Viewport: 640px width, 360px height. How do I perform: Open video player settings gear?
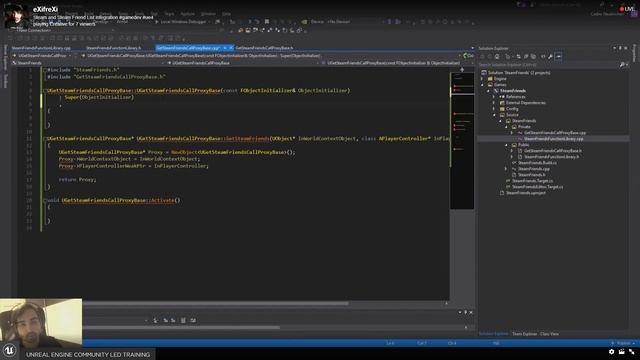pos(611,351)
